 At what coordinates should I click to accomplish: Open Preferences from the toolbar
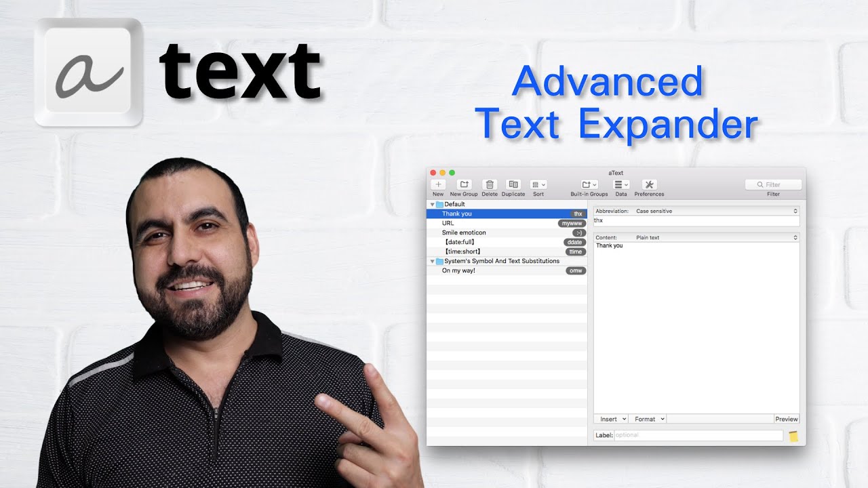pyautogui.click(x=649, y=184)
